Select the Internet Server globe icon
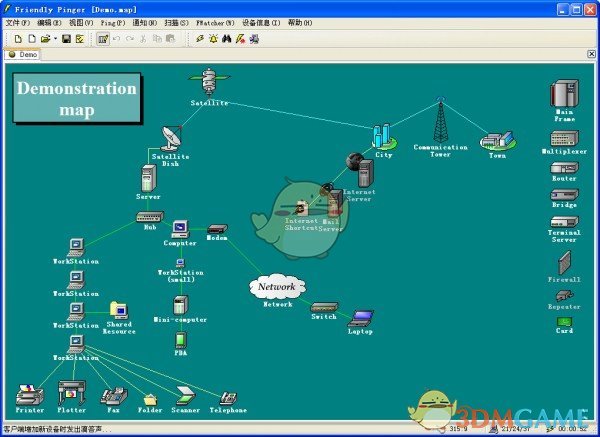This screenshot has height=437, width=600. point(360,171)
